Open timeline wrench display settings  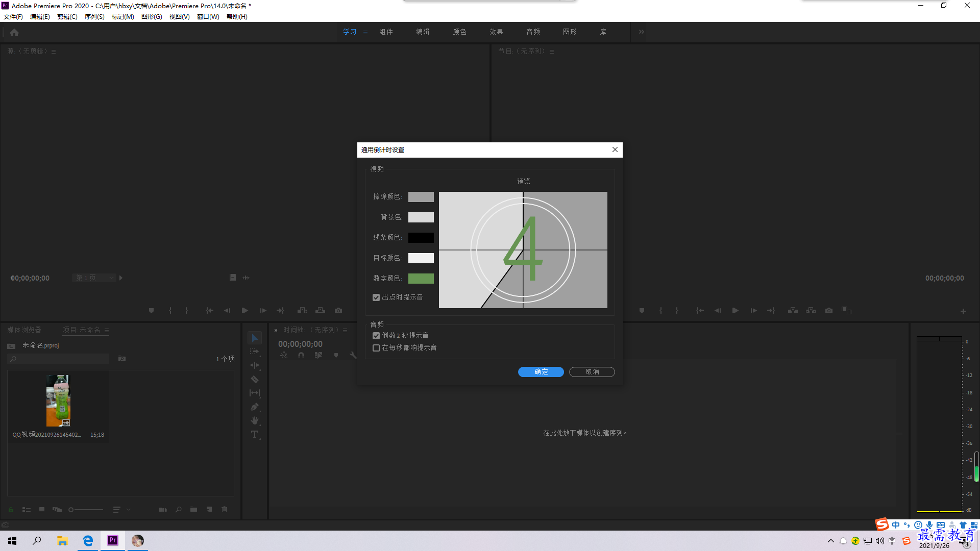[x=353, y=356]
